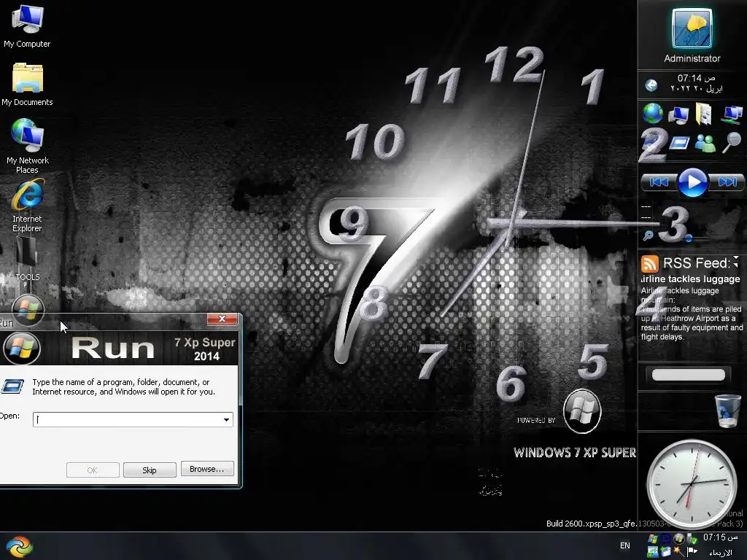Click the media player seek slider knob
The image size is (747, 560).
tap(689, 237)
